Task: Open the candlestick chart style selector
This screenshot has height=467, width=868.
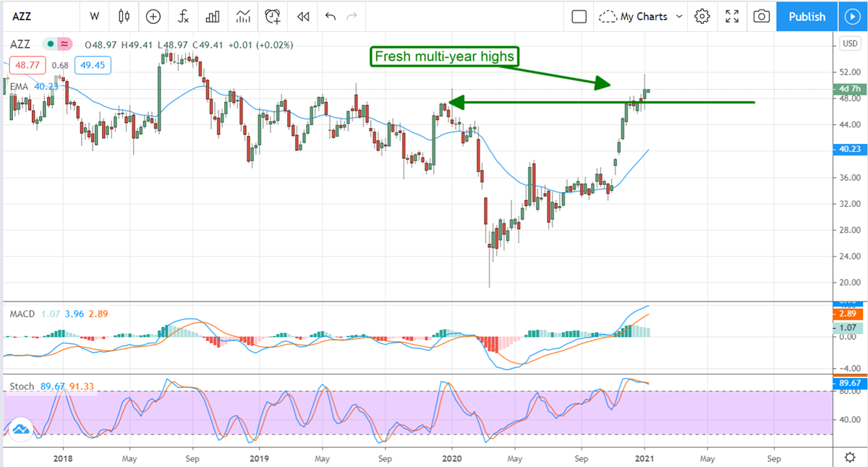Action: point(124,16)
